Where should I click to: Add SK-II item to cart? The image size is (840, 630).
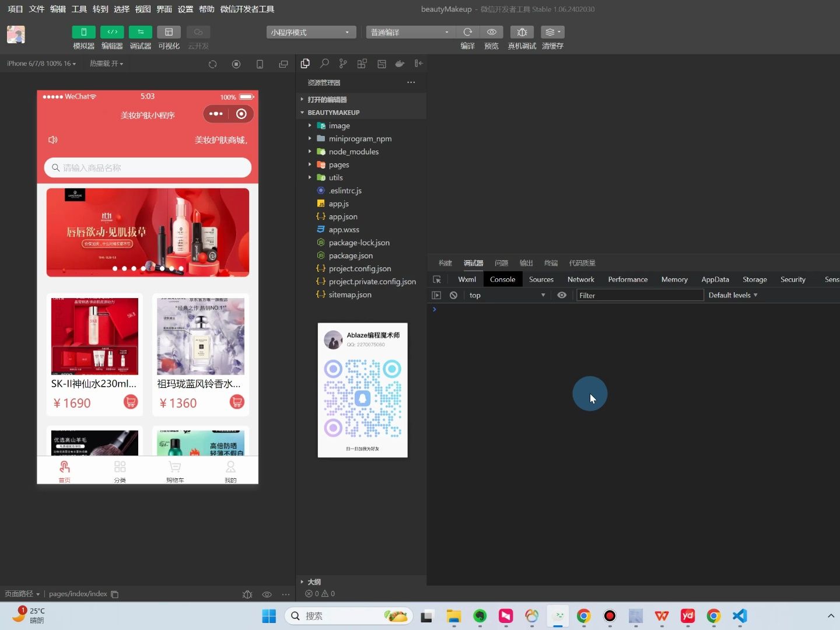(131, 402)
